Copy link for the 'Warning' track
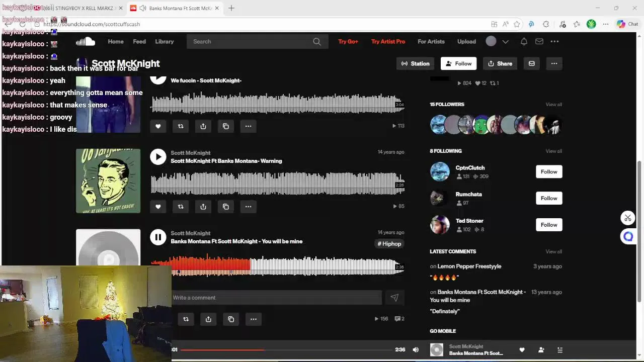 click(226, 207)
